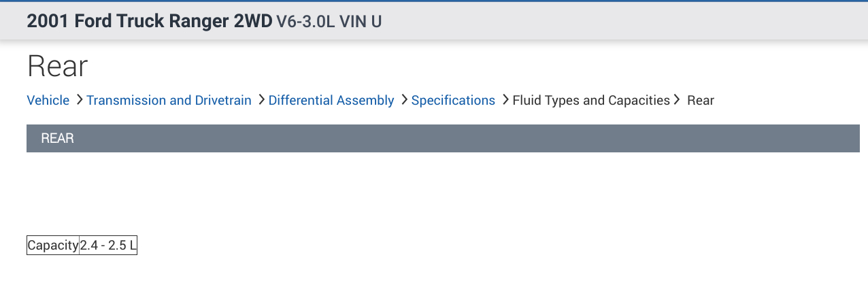
Task: Click the V6-3.0L VIN U engine label
Action: coord(329,22)
